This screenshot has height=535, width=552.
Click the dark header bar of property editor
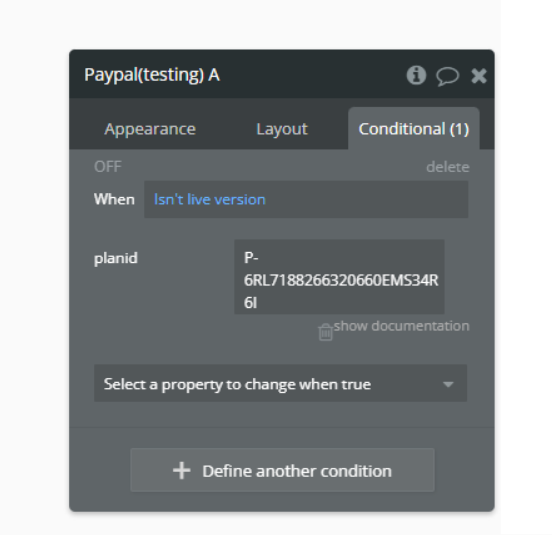click(282, 74)
